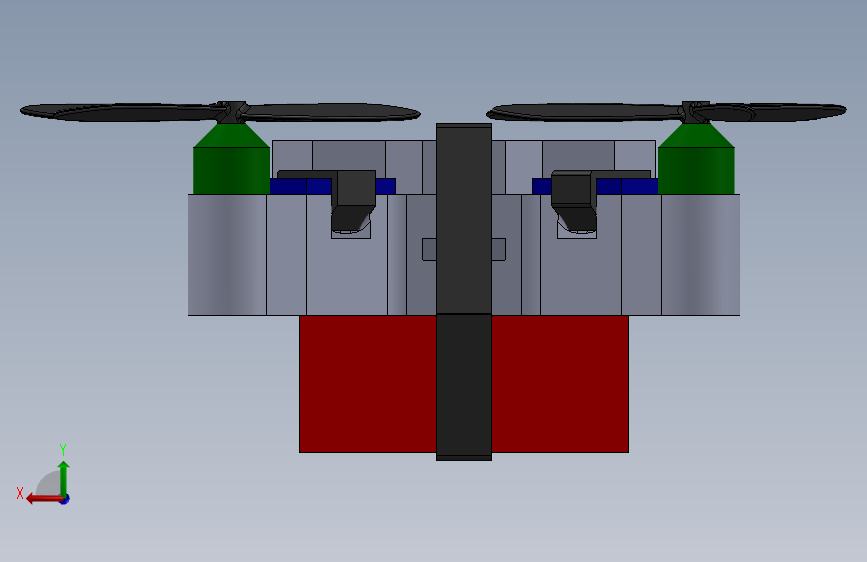Select the far-left gray rounded body end
Viewport: 867px width, 562px height.
(x=227, y=254)
